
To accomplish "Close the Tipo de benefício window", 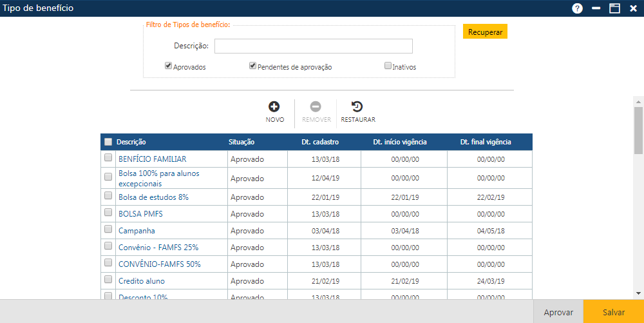I will pyautogui.click(x=633, y=8).
